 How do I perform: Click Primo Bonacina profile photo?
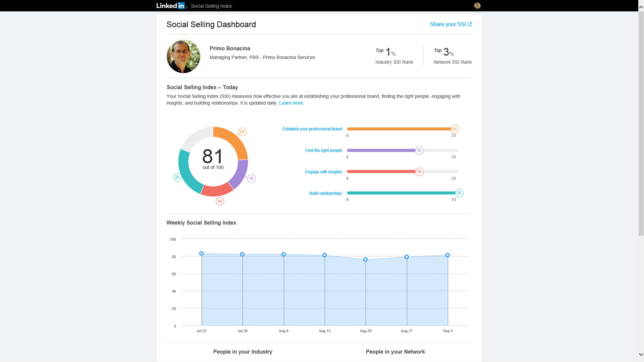tap(183, 56)
